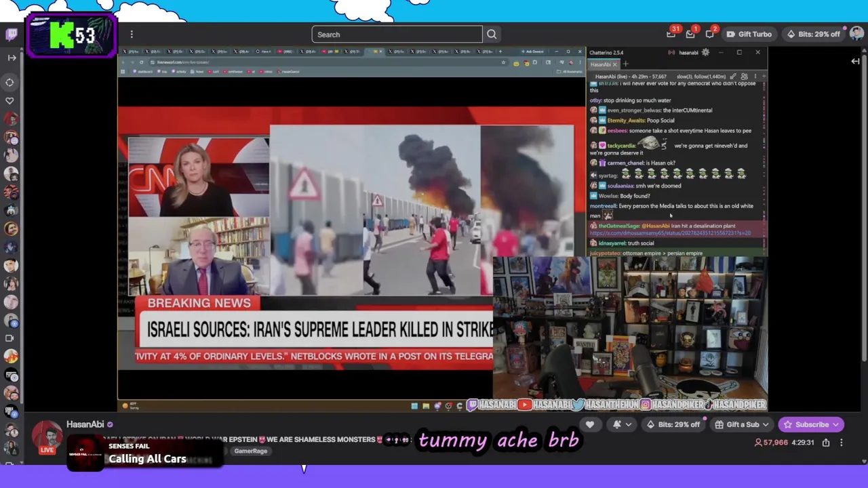Click the HasanAbi channel name

coord(85,424)
